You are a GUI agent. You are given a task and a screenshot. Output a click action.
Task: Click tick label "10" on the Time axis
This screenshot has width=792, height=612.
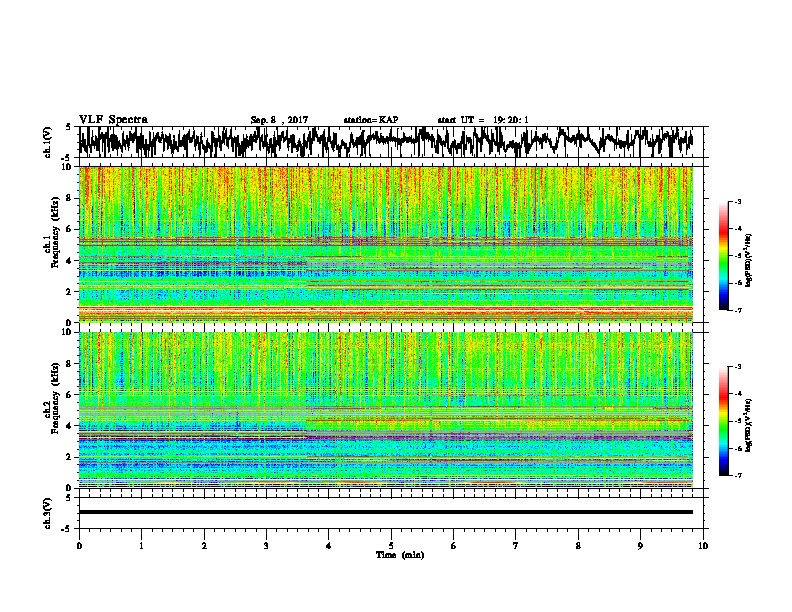[703, 546]
